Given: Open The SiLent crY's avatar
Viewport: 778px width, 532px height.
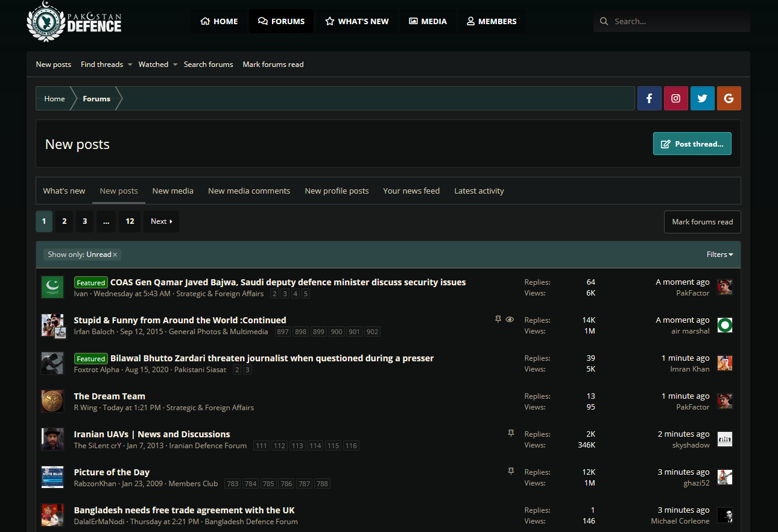Looking at the screenshot, I should (52, 439).
